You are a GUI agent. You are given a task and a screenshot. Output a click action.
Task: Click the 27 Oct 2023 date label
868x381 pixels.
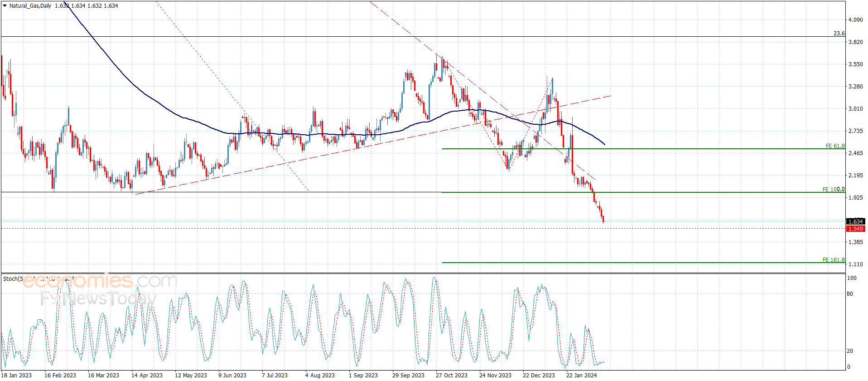tap(451, 375)
